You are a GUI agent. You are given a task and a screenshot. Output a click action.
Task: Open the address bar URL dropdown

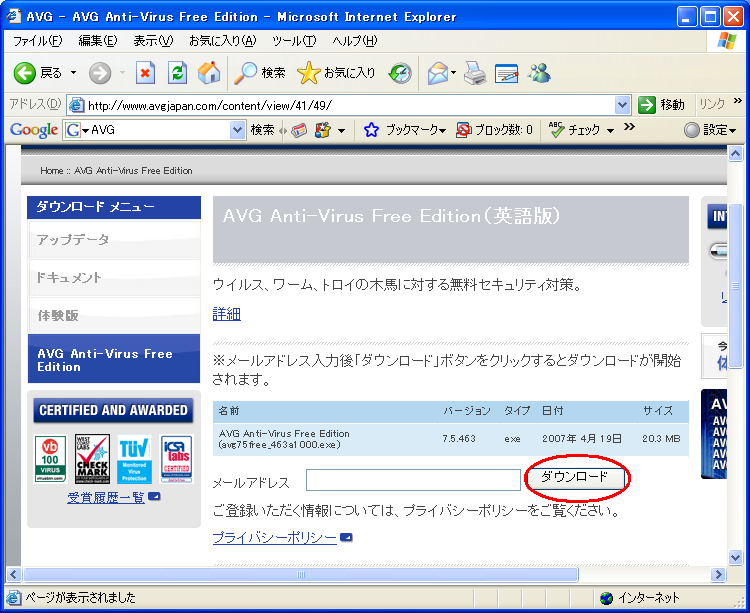pos(622,105)
